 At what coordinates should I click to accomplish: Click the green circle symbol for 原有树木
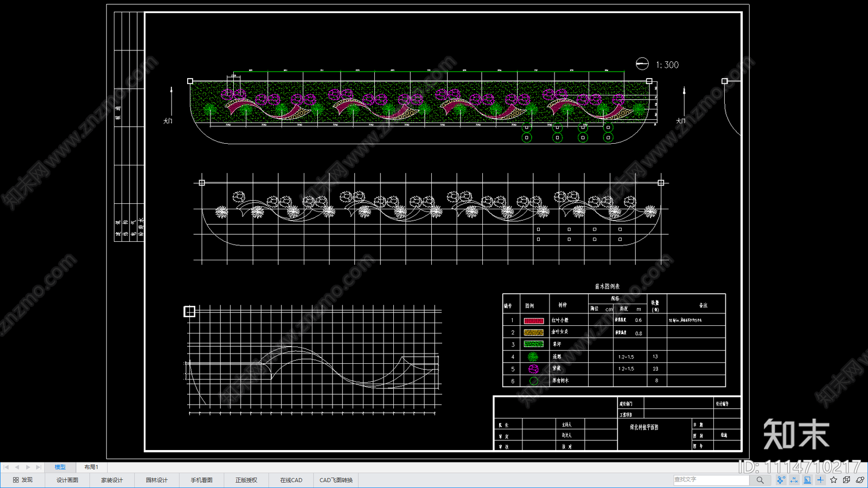533,381
